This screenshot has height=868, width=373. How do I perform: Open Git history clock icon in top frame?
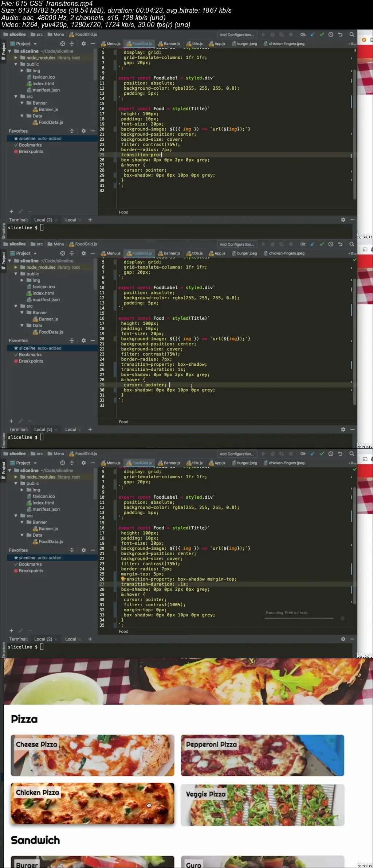pos(331,35)
